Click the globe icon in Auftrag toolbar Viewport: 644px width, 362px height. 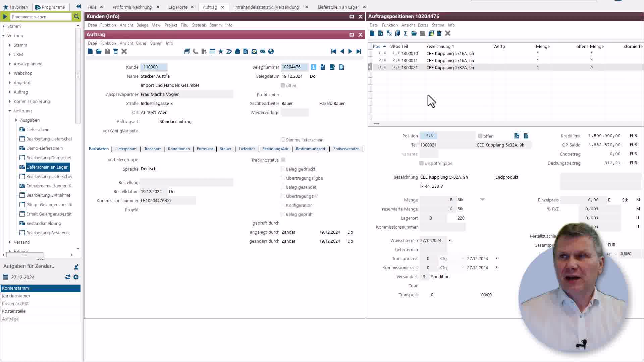point(271,51)
